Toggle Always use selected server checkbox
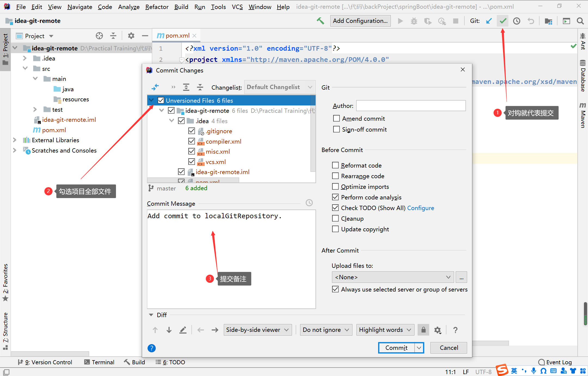The width and height of the screenshot is (588, 376). coord(335,289)
